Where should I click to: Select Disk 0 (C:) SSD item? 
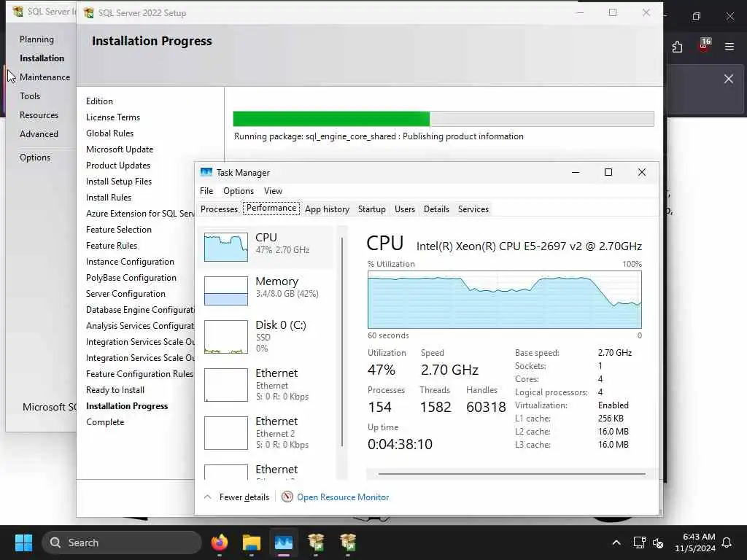[266, 337]
